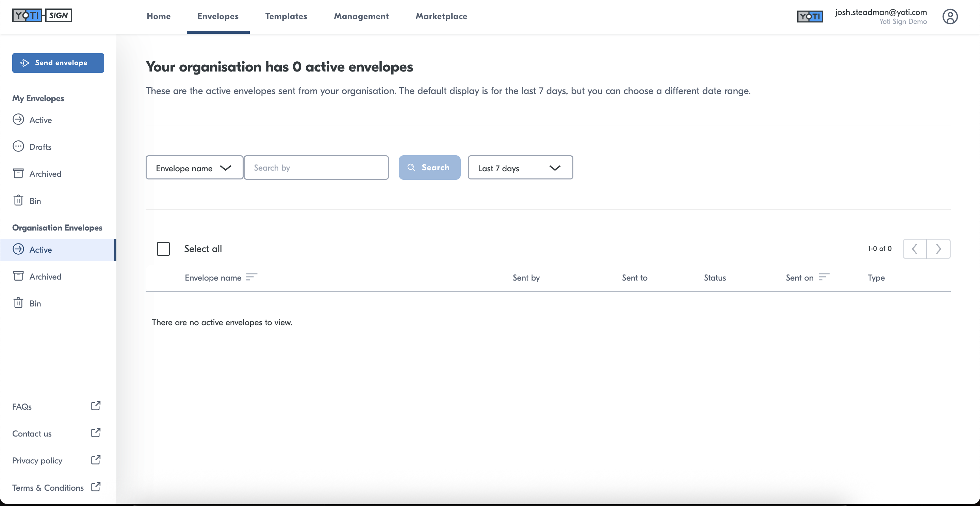Viewport: 980px width, 506px height.
Task: Click the Archived icon under Organisation Envelopes
Action: click(18, 276)
